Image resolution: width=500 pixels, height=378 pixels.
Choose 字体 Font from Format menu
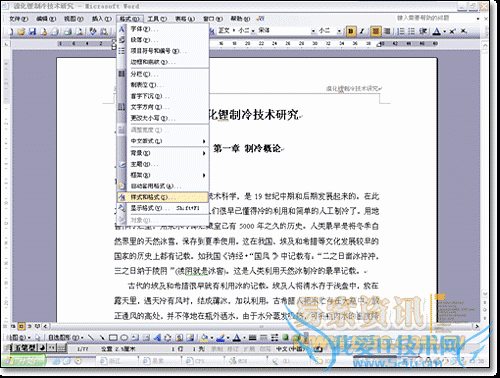pos(163,29)
